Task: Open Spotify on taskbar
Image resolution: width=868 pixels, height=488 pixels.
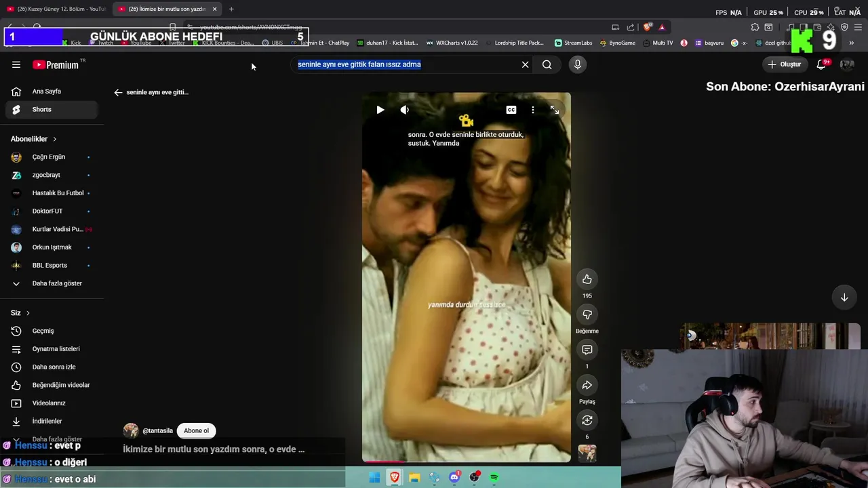Action: tap(494, 478)
